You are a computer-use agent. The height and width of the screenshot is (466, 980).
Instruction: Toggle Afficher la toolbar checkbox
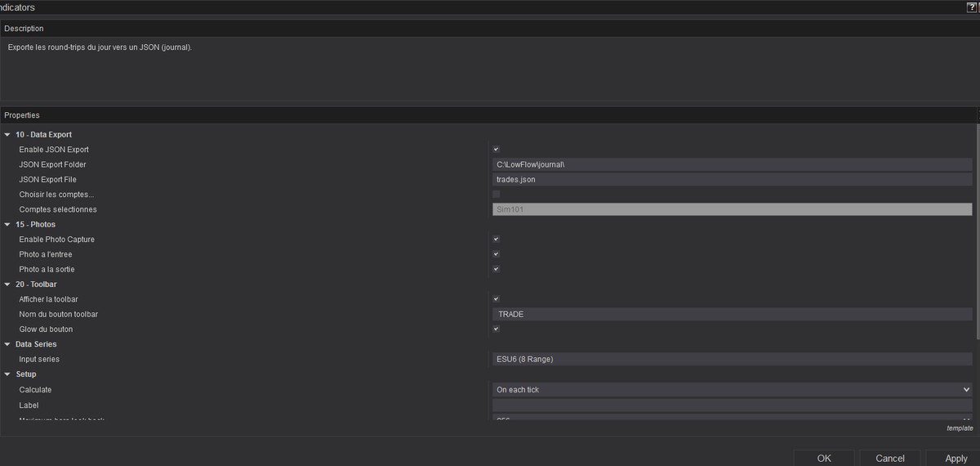coord(496,299)
